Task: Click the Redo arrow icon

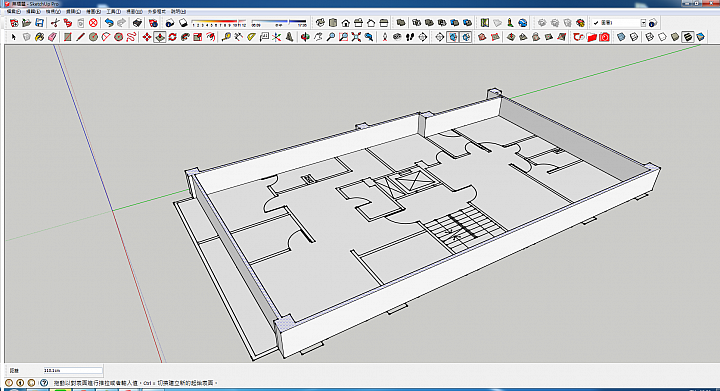Action: (x=122, y=22)
